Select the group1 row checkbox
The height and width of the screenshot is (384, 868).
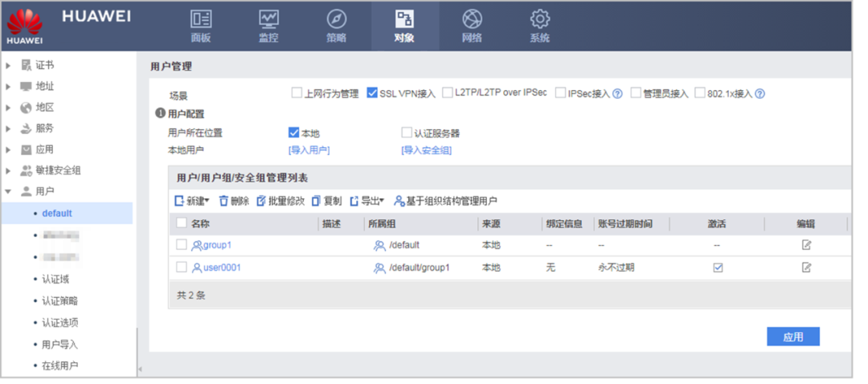pos(181,244)
